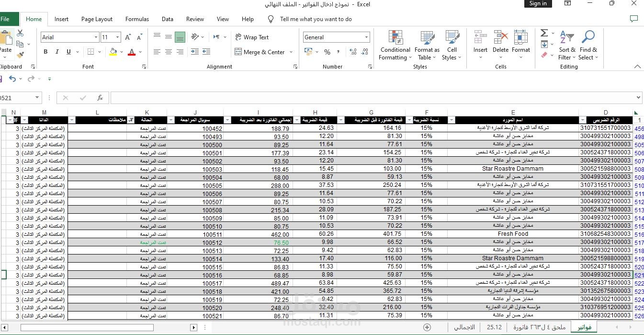Open the font size dropdown
Viewport: 644px width, 335px height.
click(117, 37)
